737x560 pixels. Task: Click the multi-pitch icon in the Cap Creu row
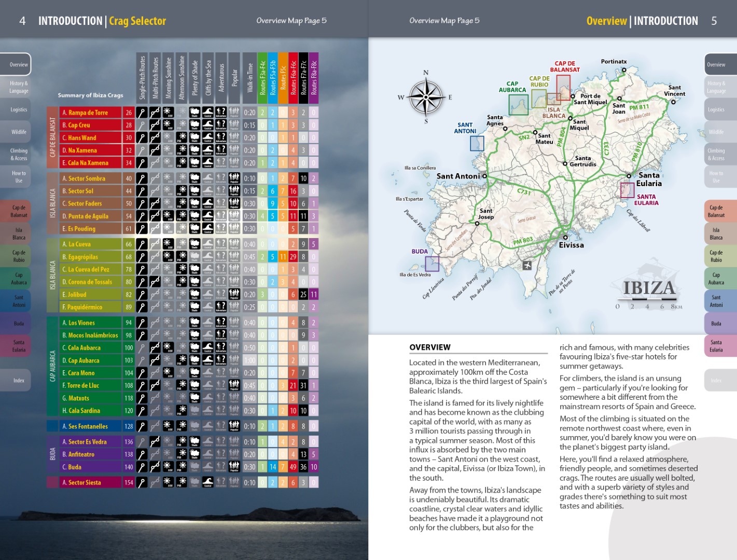pos(155,125)
